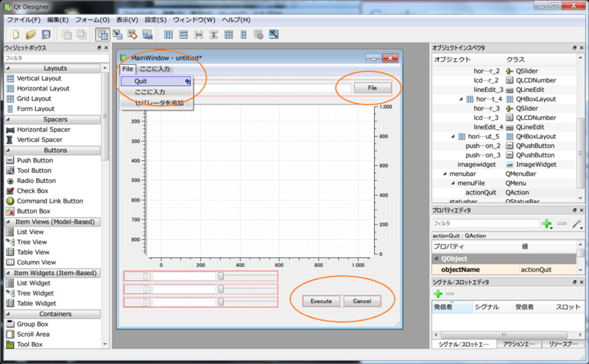Collapse Item Views (Model-Based) category
The image size is (589, 364).
click(x=52, y=222)
